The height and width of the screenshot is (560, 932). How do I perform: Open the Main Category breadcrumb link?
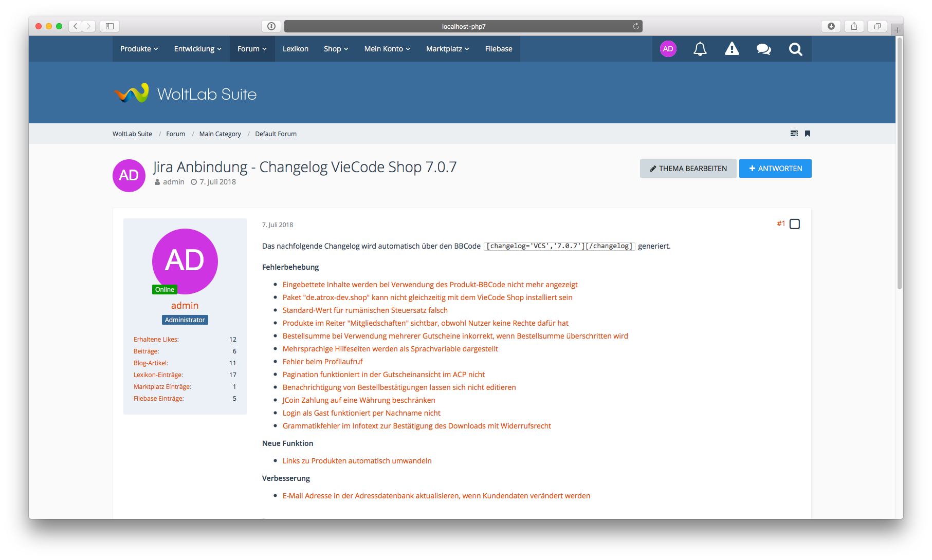coord(220,134)
